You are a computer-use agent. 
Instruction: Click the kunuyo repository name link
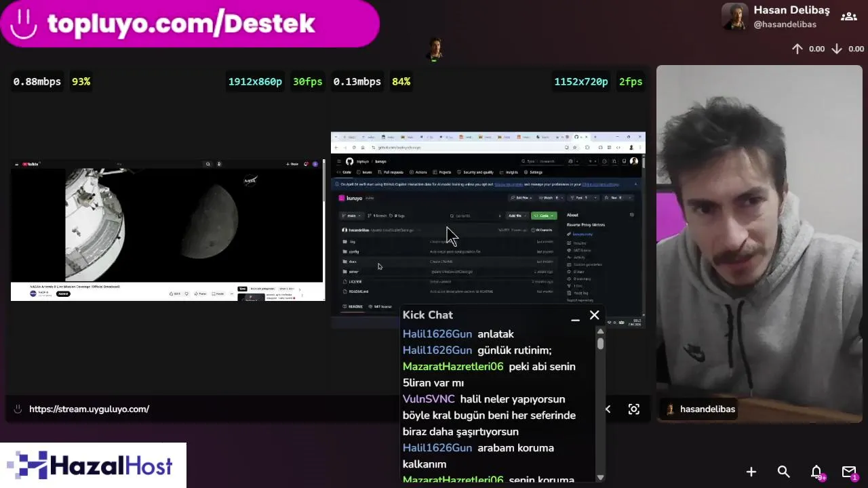354,198
